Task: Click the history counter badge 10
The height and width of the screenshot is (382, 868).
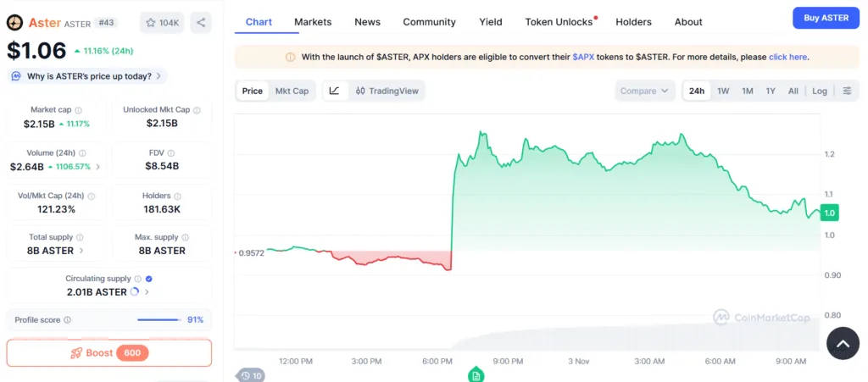Action: [252, 376]
